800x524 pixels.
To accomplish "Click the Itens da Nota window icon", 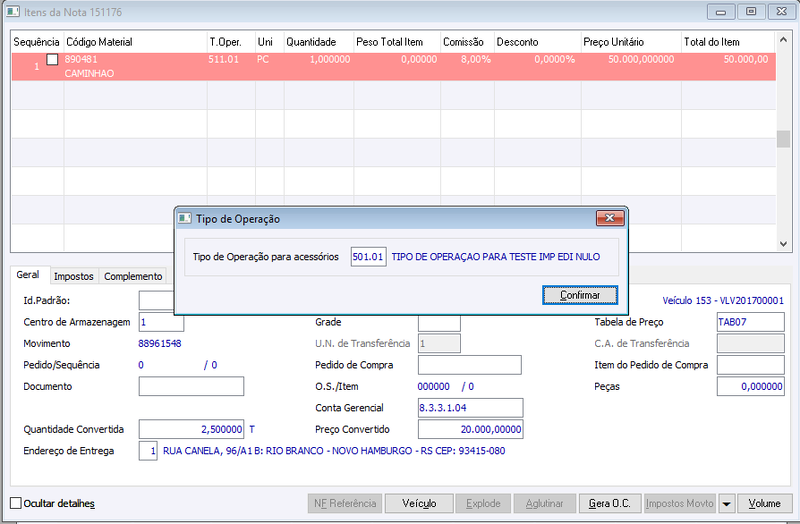I will (x=13, y=11).
